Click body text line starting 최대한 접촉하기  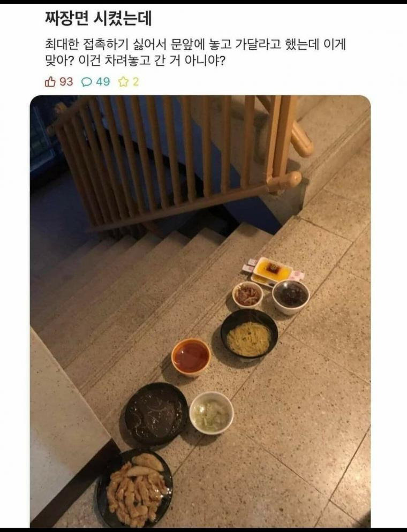coord(195,45)
